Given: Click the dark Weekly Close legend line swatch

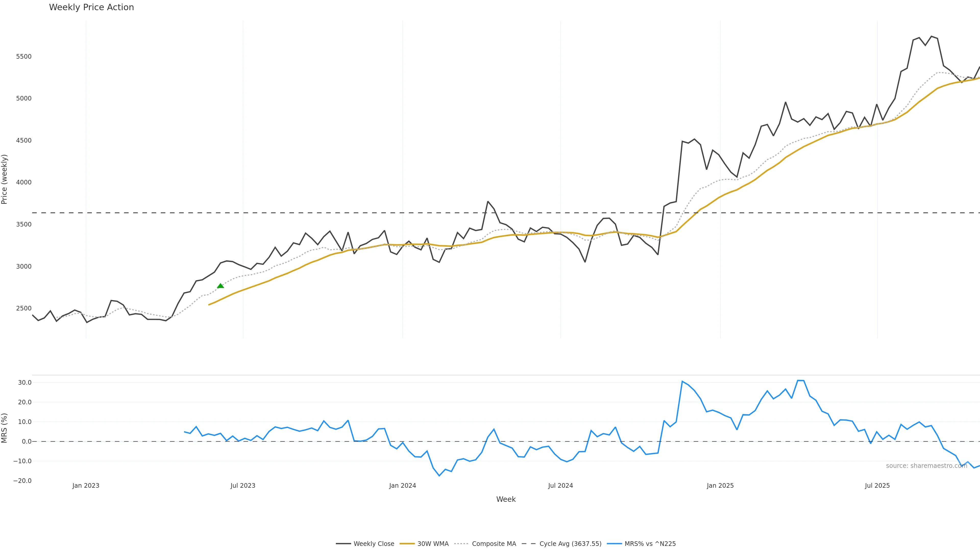Looking at the screenshot, I should pyautogui.click(x=343, y=544).
